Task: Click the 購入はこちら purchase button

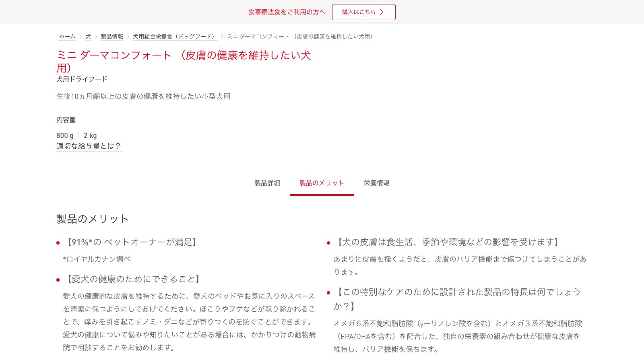Action: [x=363, y=12]
